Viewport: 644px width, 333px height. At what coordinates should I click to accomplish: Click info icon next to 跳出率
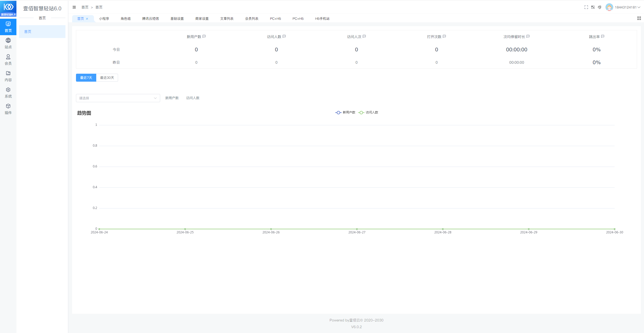coord(603,36)
